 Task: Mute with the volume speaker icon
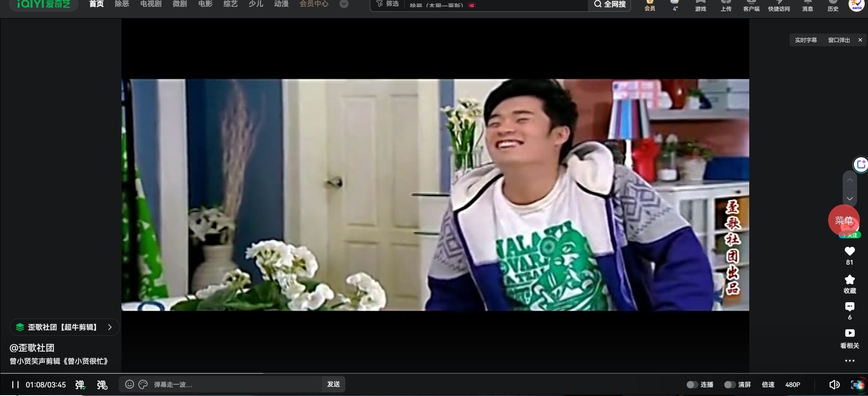point(834,385)
